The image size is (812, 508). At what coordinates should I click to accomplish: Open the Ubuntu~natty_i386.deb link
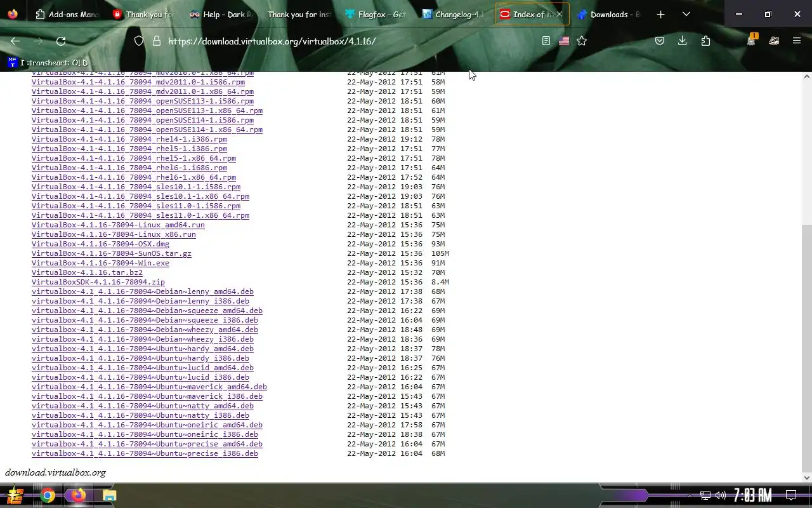point(140,415)
